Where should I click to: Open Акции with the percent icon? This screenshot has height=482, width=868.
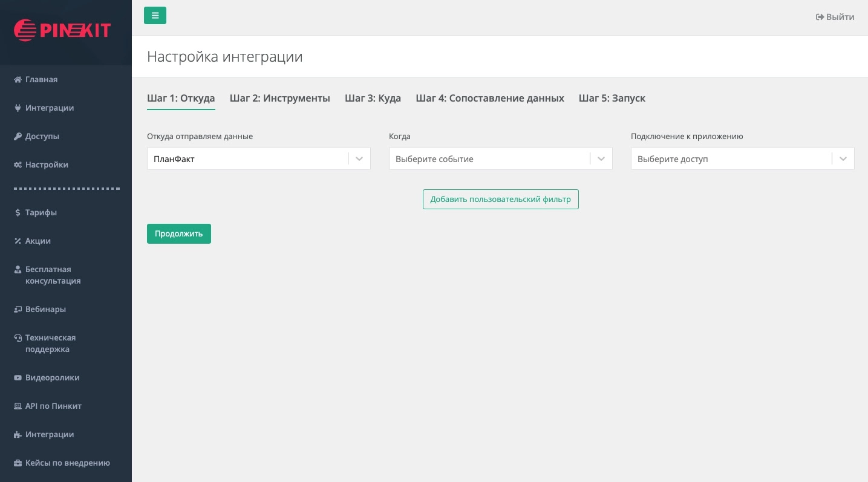tap(38, 241)
